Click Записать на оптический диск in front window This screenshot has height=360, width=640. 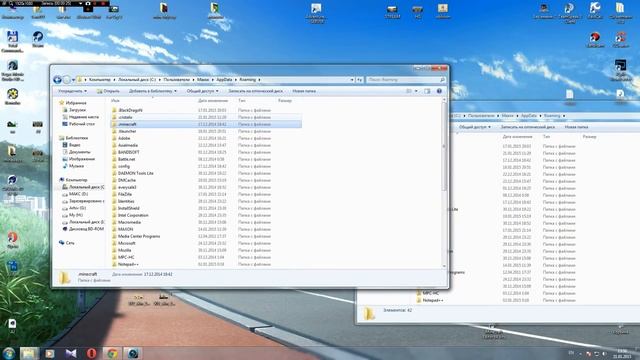click(255, 91)
